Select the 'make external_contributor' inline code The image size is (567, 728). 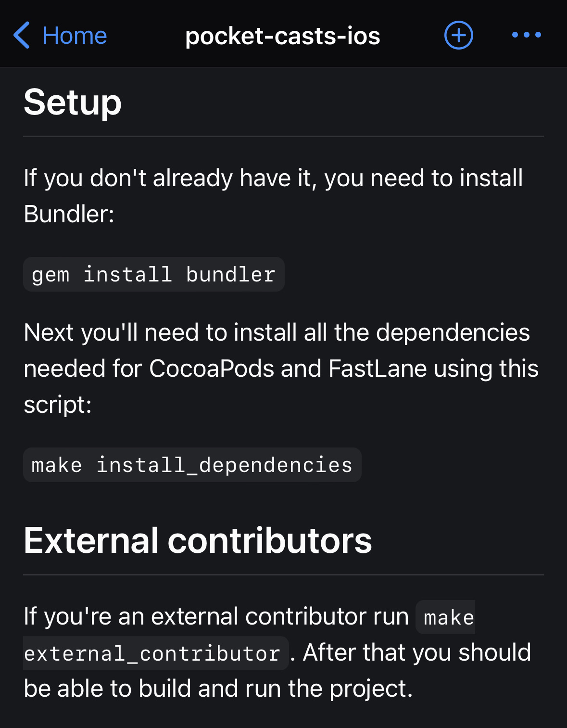tap(154, 652)
